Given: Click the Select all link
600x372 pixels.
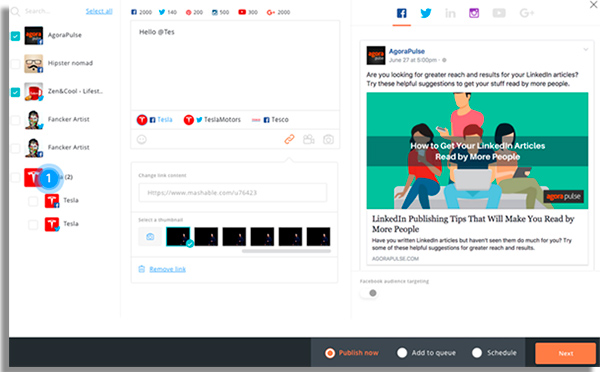Looking at the screenshot, I should coord(99,11).
